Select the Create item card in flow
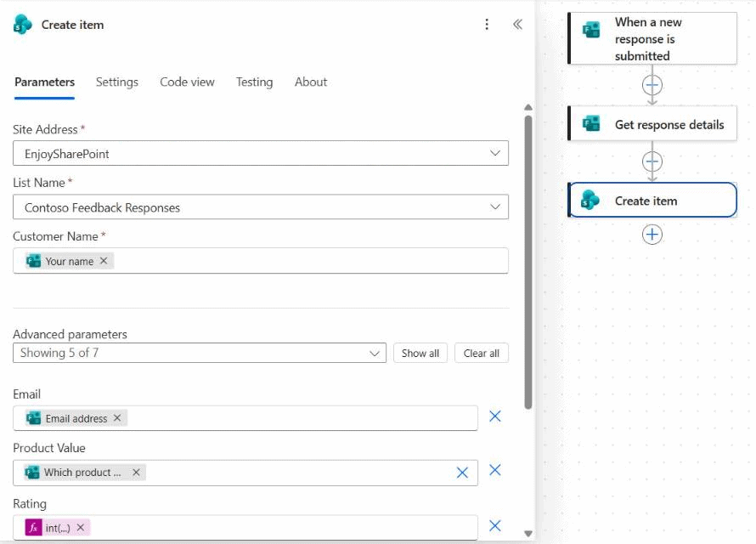This screenshot has height=544, width=756. (x=652, y=200)
